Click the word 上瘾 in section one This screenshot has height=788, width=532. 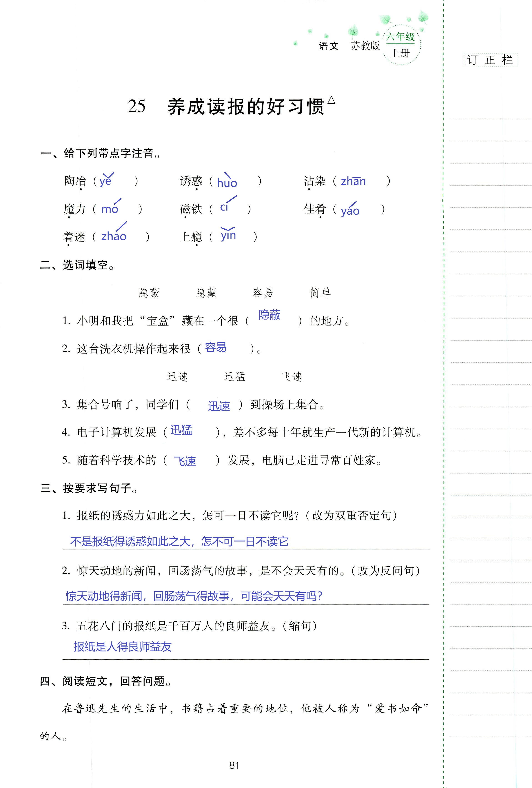click(191, 237)
